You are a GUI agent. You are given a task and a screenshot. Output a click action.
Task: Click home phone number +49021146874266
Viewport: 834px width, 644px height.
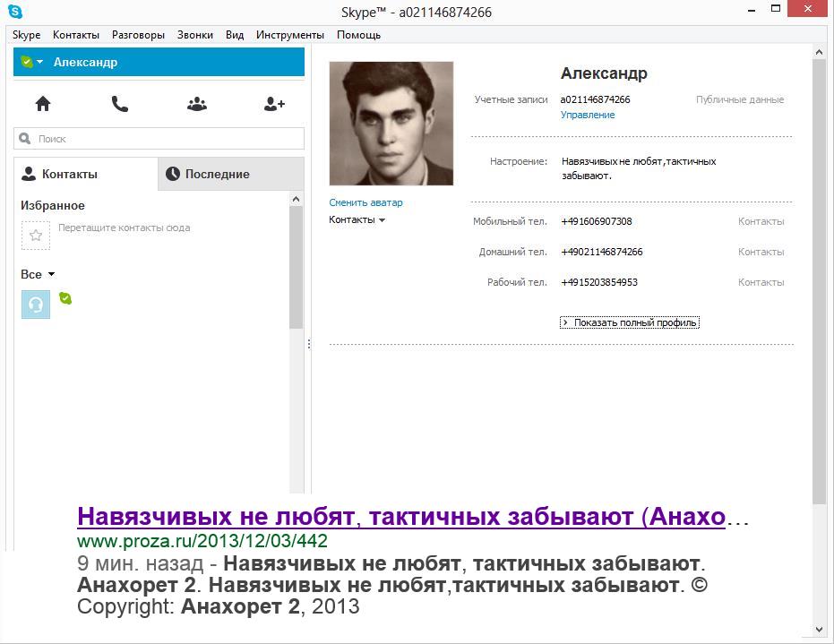602,252
